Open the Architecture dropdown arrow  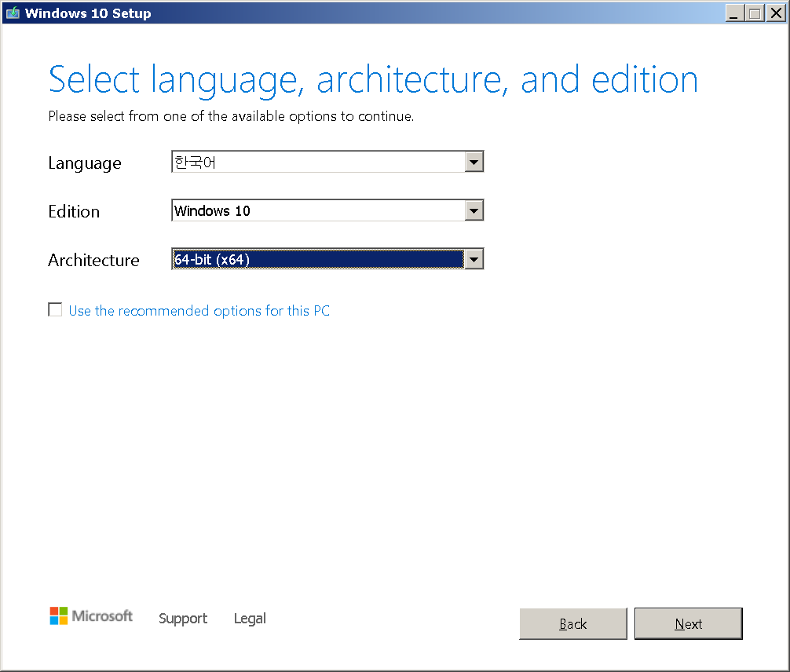(474, 259)
